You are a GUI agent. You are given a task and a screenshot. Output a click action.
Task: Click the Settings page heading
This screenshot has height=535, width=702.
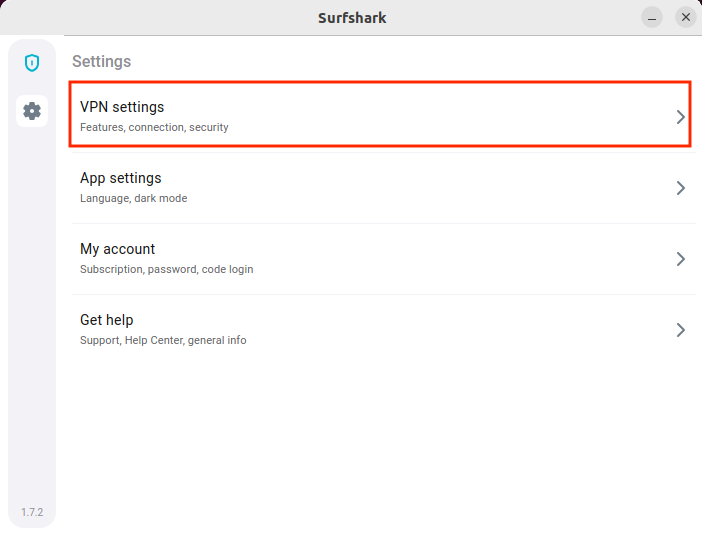click(101, 62)
